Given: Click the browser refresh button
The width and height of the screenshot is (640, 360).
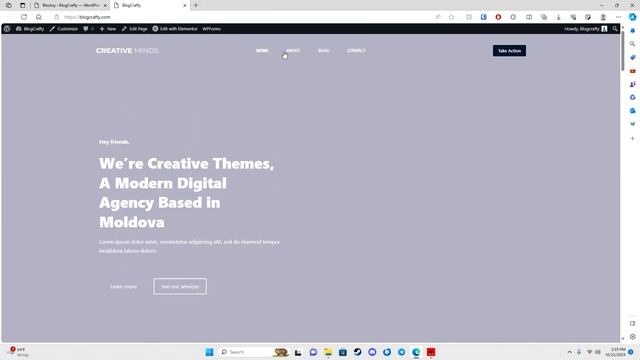Looking at the screenshot, I should click(x=24, y=17).
